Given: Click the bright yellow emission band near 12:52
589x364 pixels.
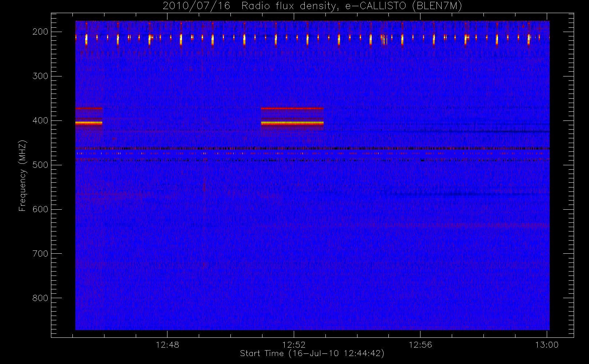Looking at the screenshot, I should 292,123.
